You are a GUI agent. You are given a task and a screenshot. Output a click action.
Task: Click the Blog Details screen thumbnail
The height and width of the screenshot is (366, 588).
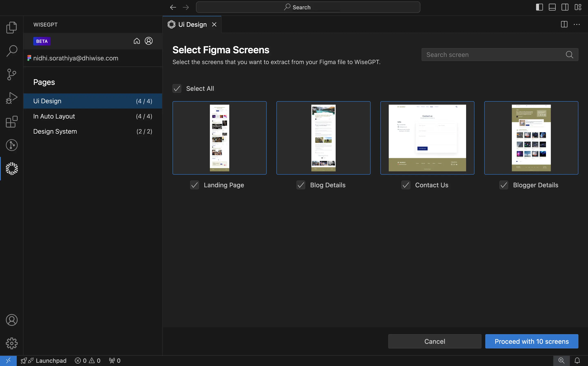(x=324, y=138)
